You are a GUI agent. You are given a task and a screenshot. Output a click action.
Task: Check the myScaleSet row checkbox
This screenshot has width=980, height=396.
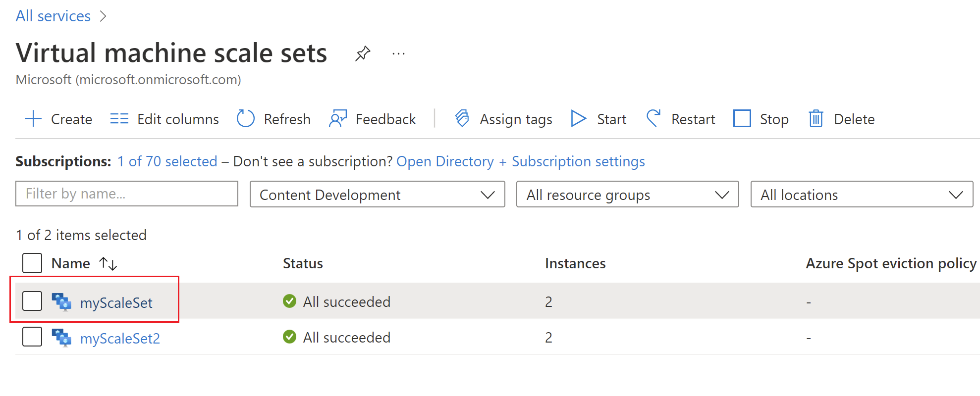[x=32, y=301]
